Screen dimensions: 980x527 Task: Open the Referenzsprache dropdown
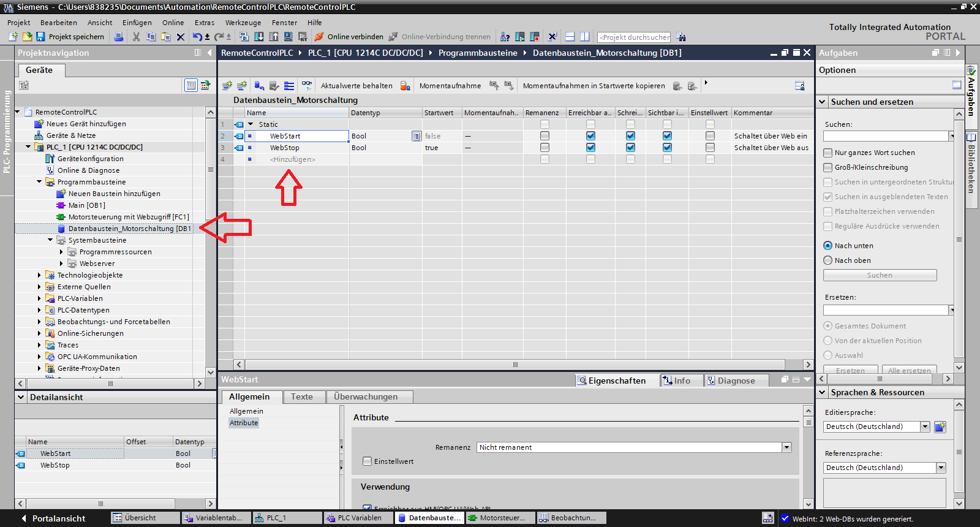pyautogui.click(x=941, y=468)
